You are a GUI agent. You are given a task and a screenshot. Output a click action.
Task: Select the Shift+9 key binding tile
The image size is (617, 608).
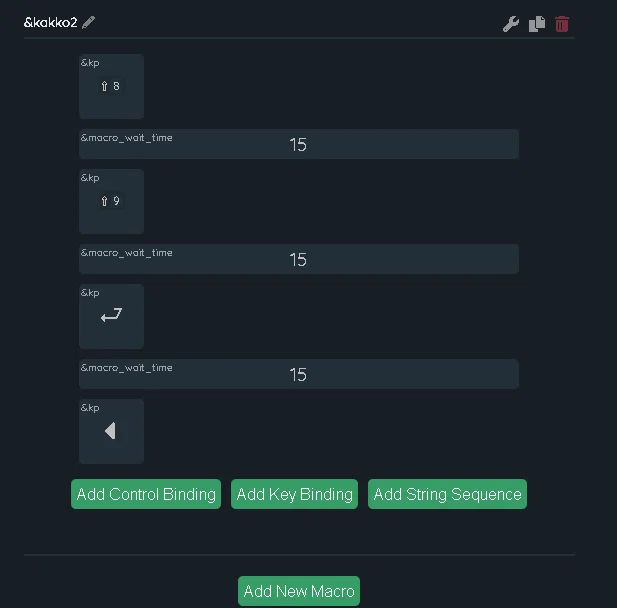[111, 201]
